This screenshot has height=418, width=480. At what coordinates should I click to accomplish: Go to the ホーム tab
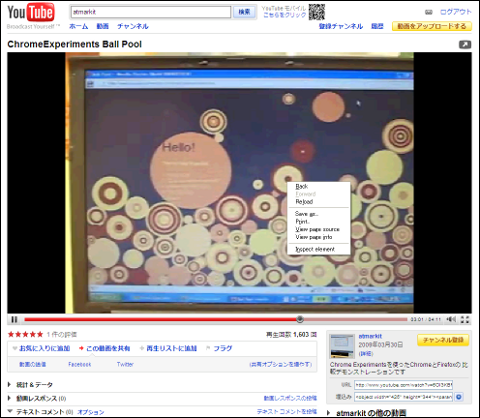[79, 26]
